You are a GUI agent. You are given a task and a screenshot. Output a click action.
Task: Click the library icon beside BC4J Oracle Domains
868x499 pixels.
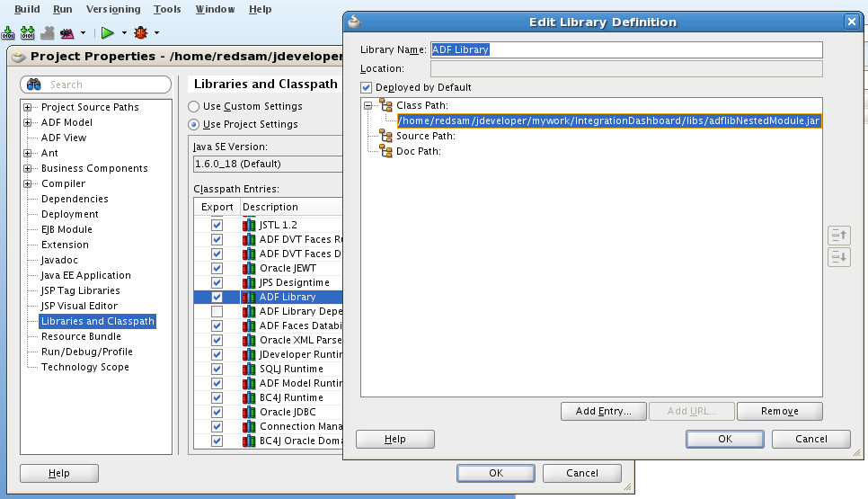[249, 441]
